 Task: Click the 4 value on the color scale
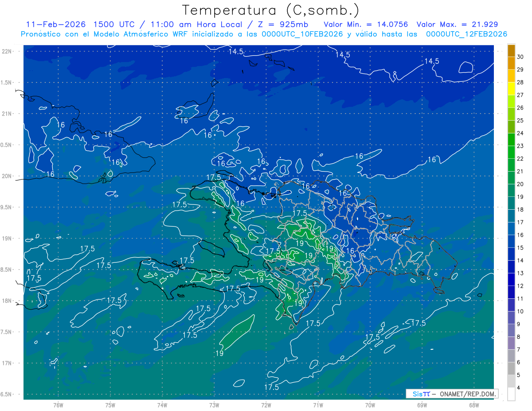tap(519, 388)
